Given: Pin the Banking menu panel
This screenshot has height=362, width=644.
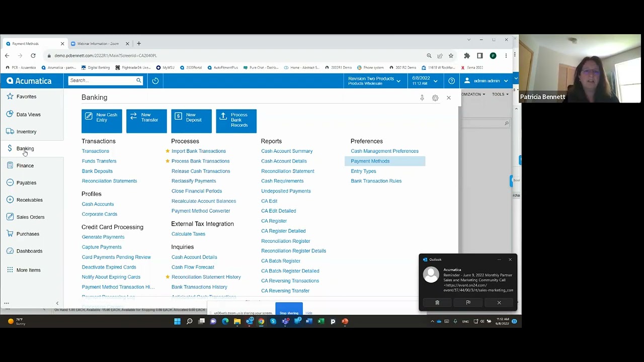Looking at the screenshot, I should coord(422,98).
